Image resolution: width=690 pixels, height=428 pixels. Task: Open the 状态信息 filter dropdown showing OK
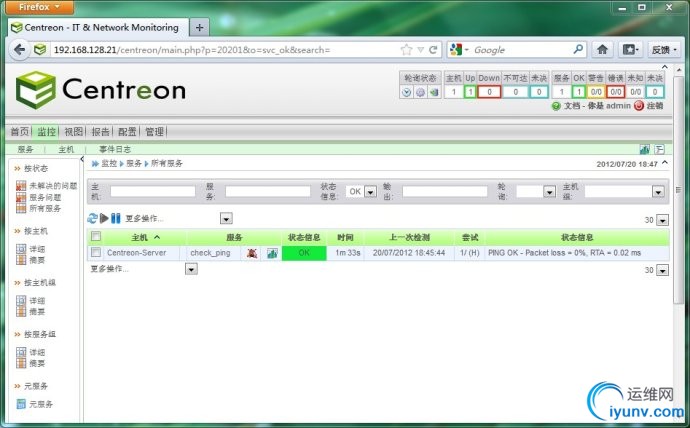click(371, 192)
